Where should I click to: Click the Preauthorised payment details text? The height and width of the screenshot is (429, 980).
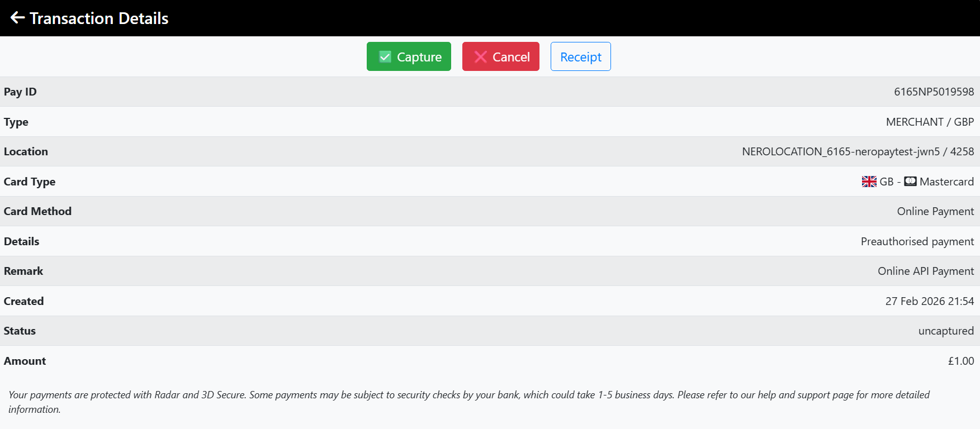[917, 241]
